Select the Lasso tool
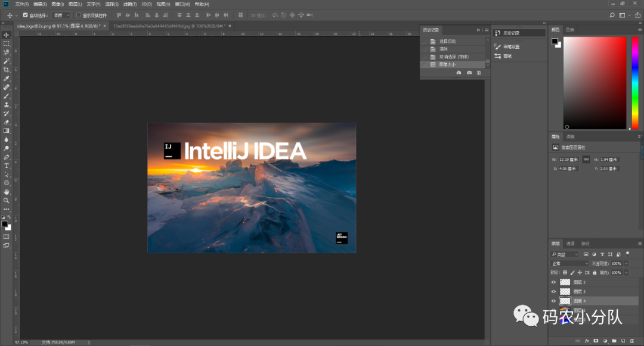This screenshot has height=346, width=644. click(6, 52)
